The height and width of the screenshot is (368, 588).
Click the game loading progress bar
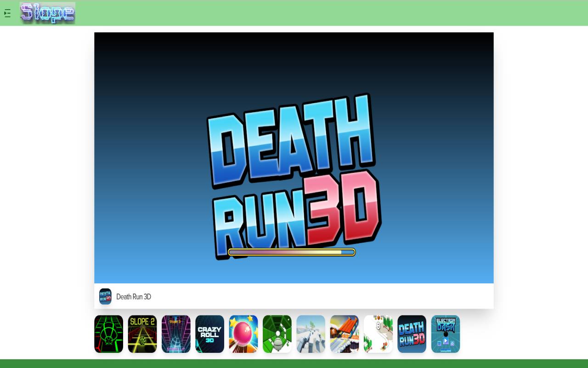(x=292, y=252)
